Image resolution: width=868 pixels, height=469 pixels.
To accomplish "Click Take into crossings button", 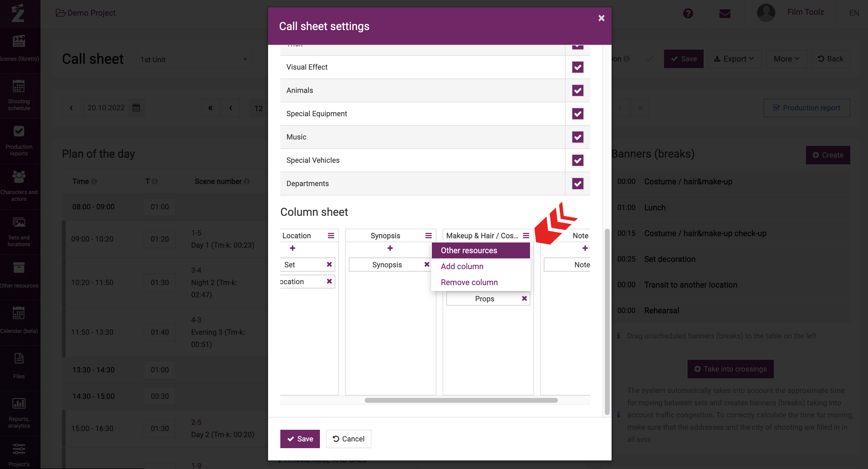I will tap(730, 369).
